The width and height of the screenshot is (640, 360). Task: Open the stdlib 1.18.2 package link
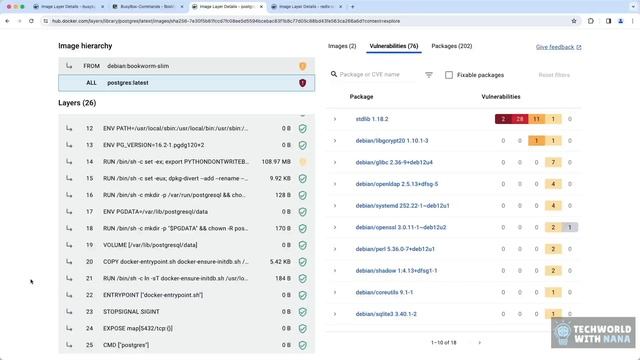(x=372, y=119)
